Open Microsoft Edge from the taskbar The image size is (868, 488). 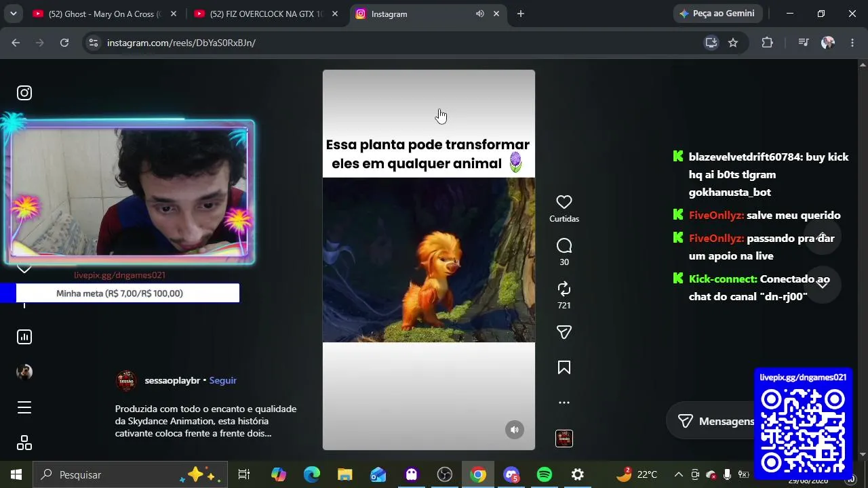[312, 474]
